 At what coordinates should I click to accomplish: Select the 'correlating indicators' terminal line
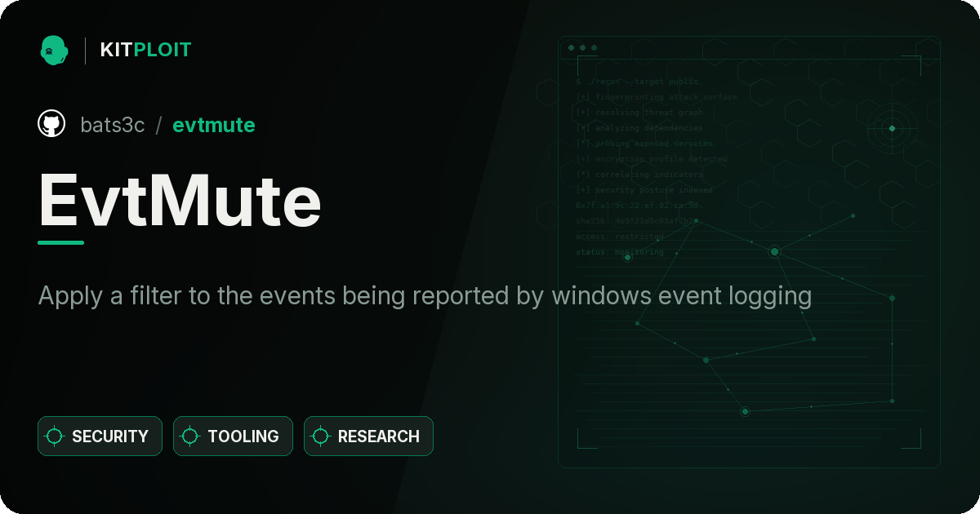click(x=639, y=174)
